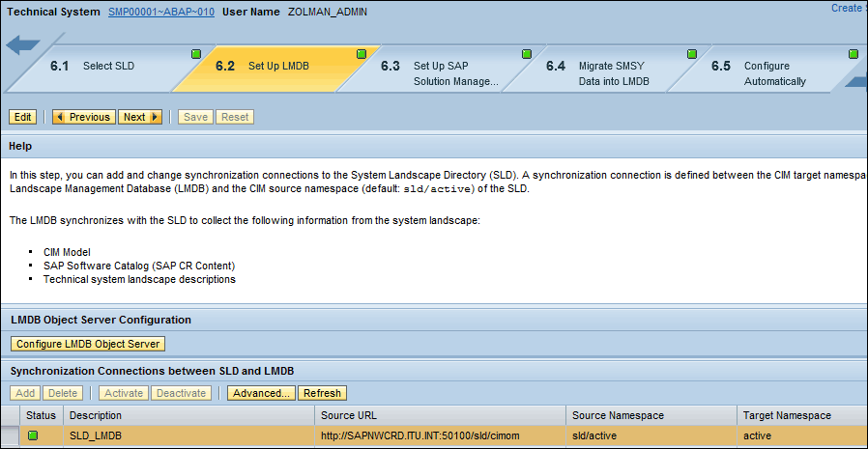
Task: Advance with the Next button
Action: [140, 117]
